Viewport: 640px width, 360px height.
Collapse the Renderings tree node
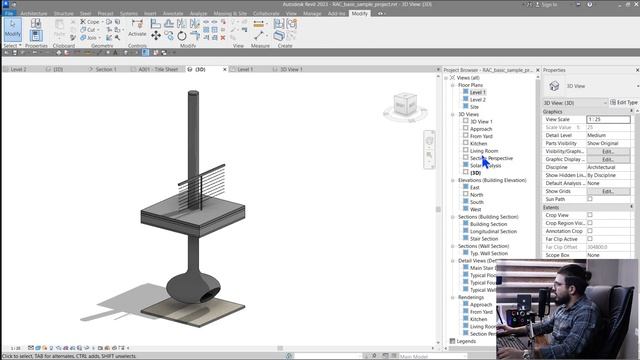click(453, 298)
